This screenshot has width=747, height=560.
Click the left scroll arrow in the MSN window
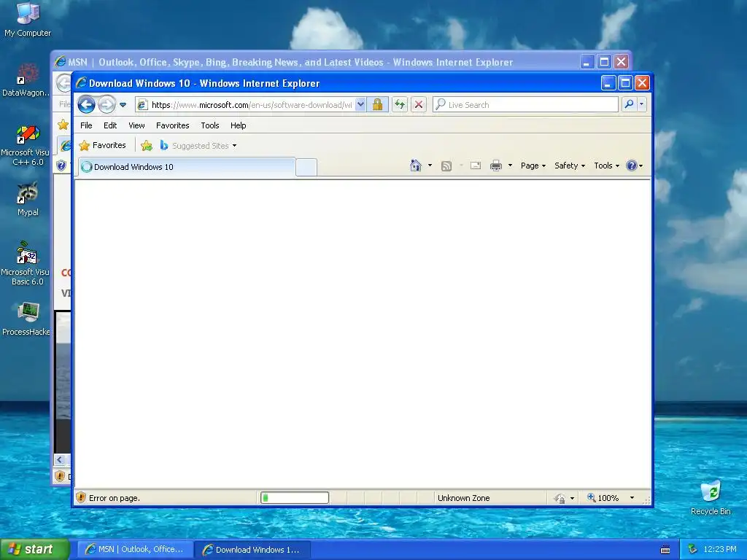point(60,459)
